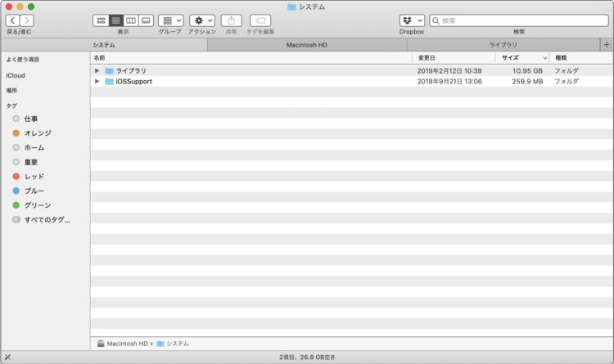This screenshot has width=614, height=364.
Task: Switch to icon view mode
Action: 101,20
